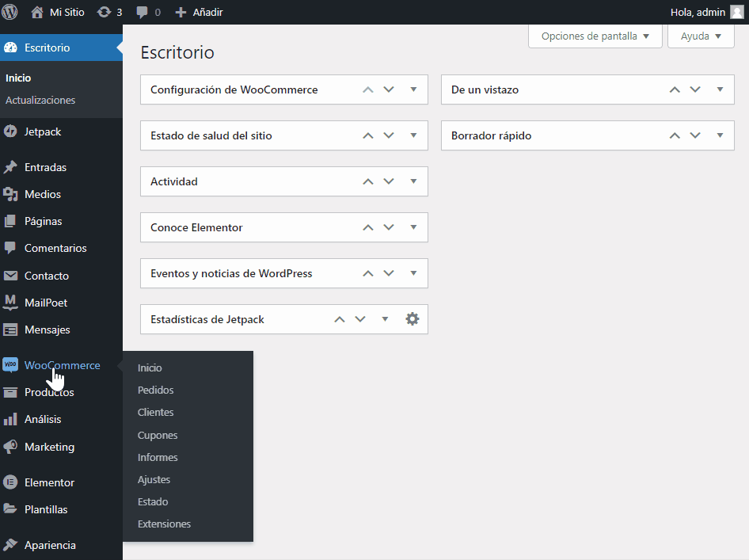Move Eventos y noticias de WordPress panel down
Viewport: 749px width, 560px height.
click(x=389, y=272)
